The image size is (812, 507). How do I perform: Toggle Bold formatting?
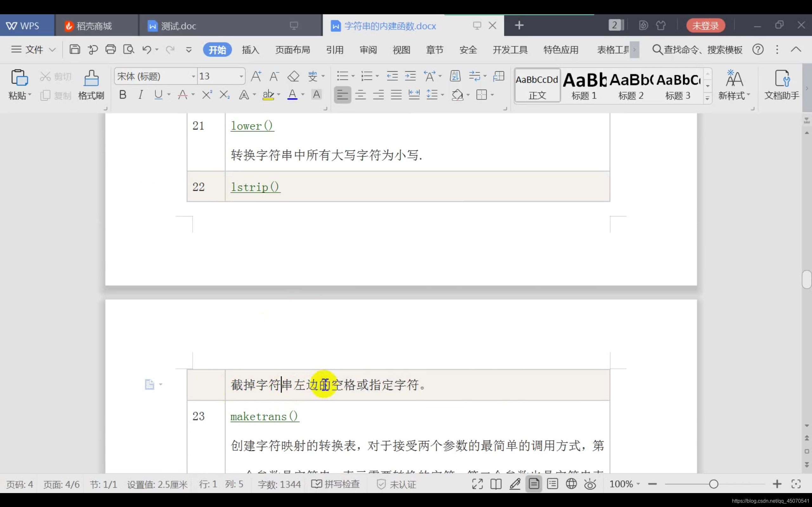coord(123,95)
